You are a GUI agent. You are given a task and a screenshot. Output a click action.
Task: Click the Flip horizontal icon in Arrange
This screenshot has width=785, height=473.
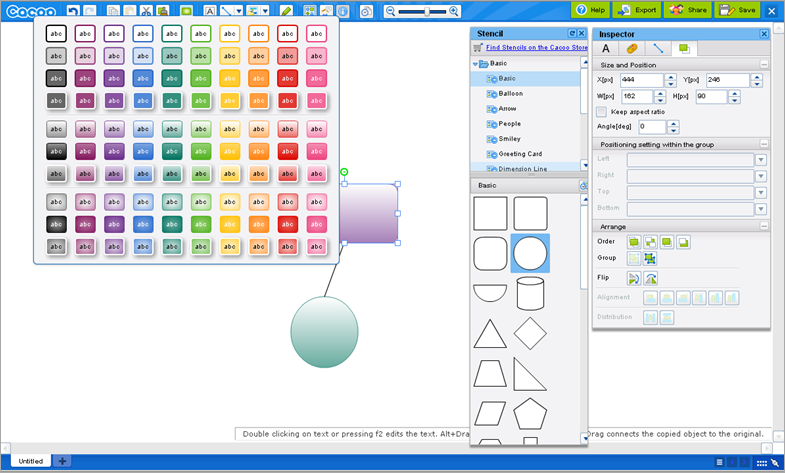(x=634, y=278)
